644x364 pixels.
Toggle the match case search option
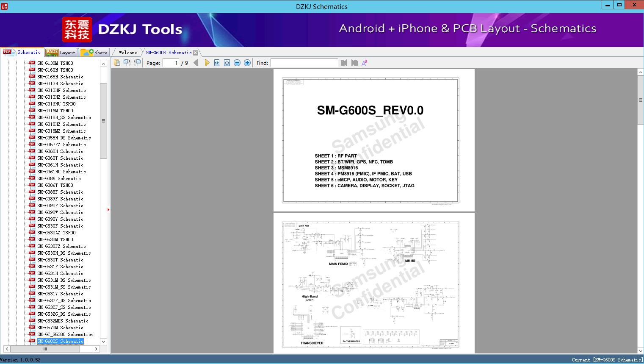[365, 63]
